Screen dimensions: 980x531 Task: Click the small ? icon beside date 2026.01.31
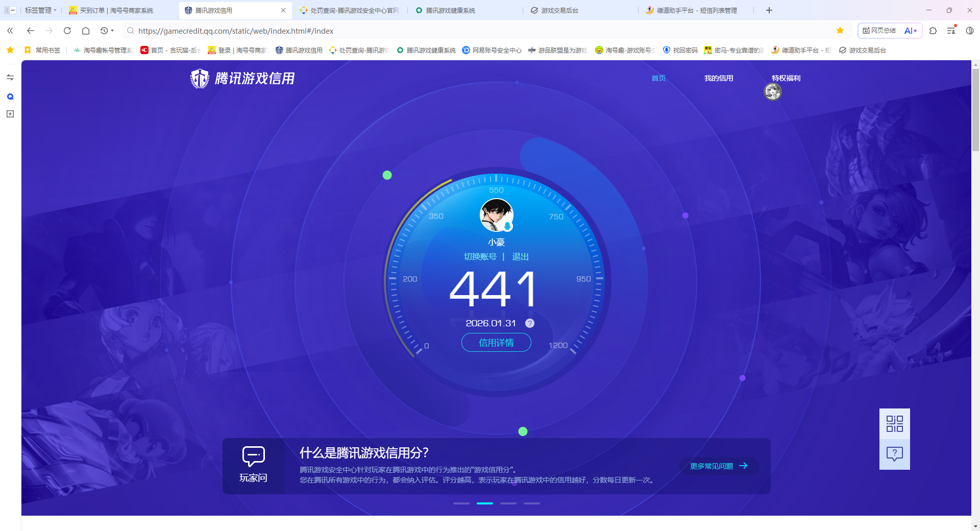click(x=529, y=323)
